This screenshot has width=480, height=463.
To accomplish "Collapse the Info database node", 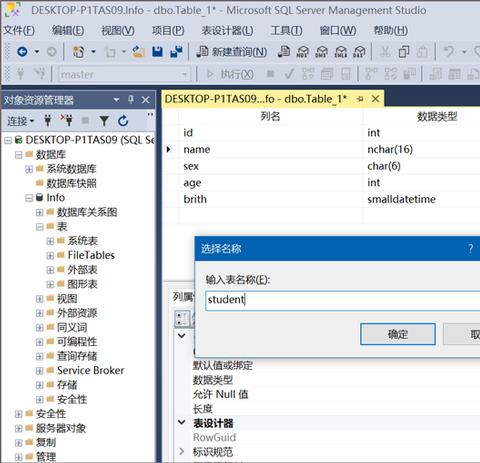I will tap(29, 198).
